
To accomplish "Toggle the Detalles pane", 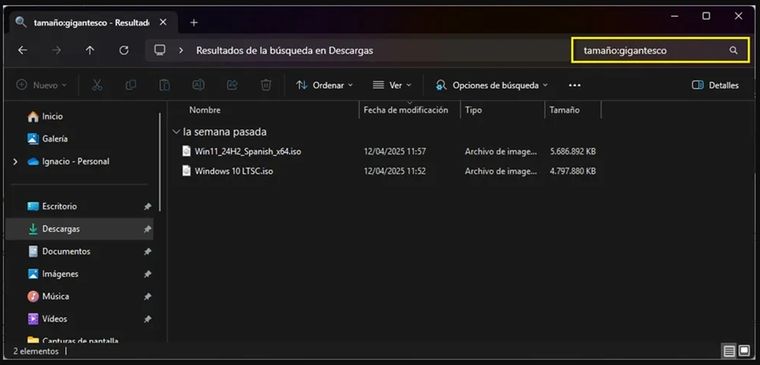I will click(715, 85).
